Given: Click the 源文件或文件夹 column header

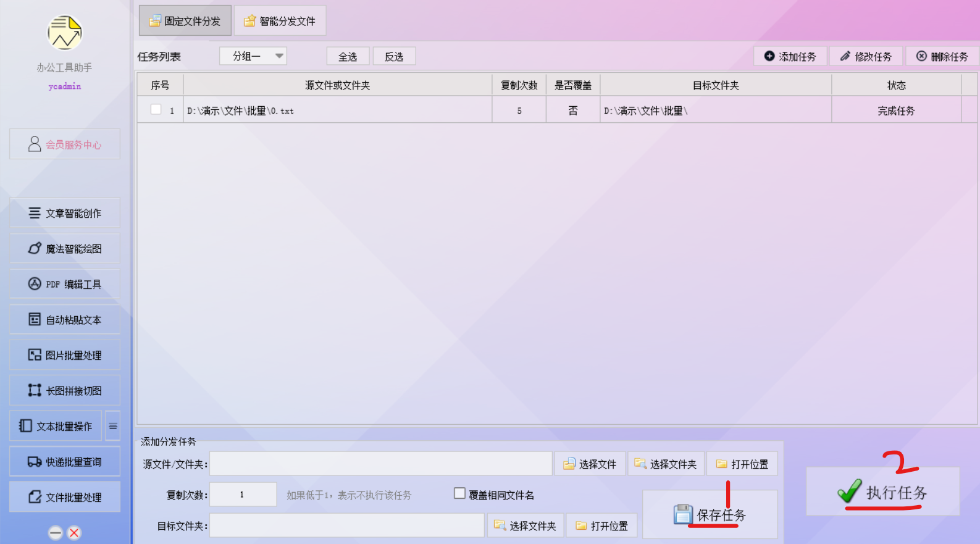Looking at the screenshot, I should click(337, 85).
